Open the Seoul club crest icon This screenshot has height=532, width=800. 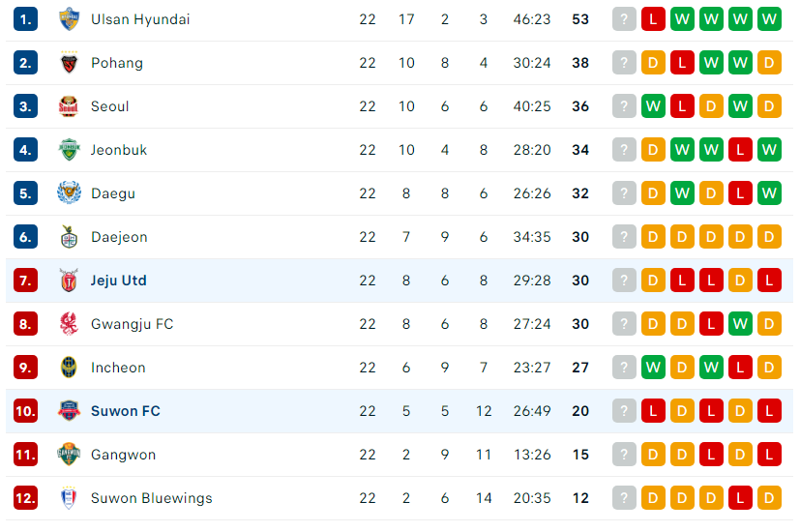(x=69, y=106)
